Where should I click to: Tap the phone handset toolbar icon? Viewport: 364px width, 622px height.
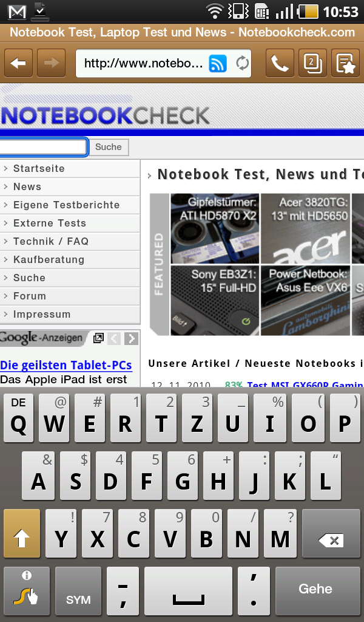pos(280,63)
